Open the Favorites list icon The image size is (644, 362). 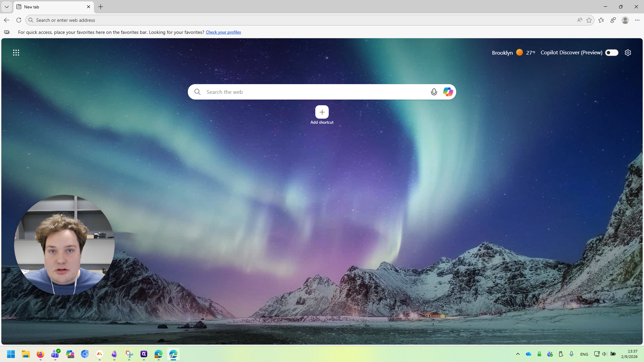coord(601,20)
